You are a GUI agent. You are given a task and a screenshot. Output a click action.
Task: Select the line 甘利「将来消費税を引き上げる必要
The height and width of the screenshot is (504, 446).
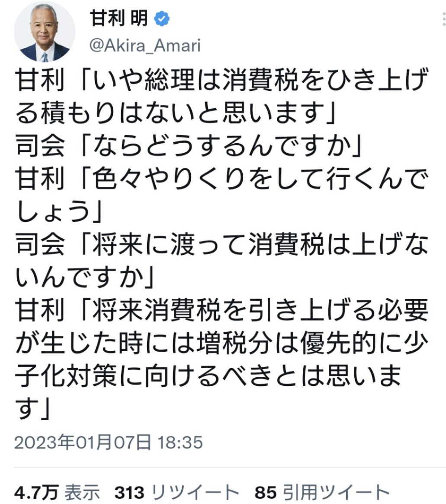(222, 311)
